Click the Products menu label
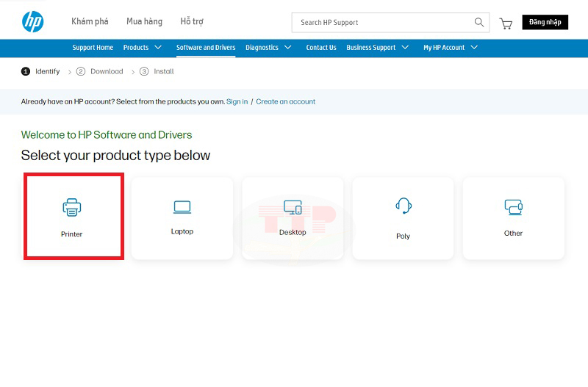Image resolution: width=588 pixels, height=387 pixels. [136, 48]
